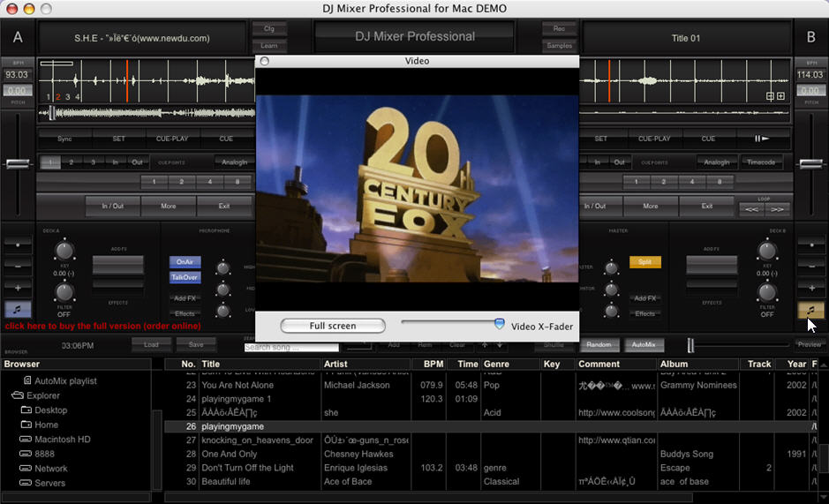
Task: Collapse the Explorer tree node
Action: coord(18,395)
